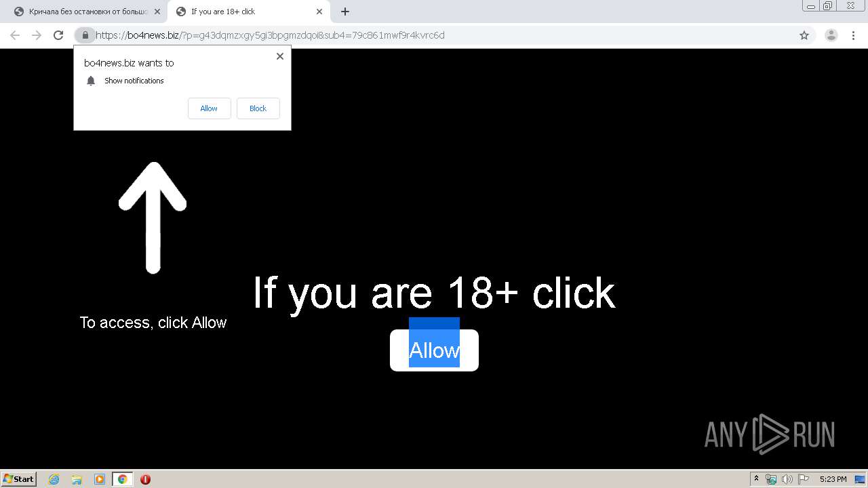Viewport: 868px width, 488px height.
Task: Click Block in the notification prompt
Action: point(258,108)
